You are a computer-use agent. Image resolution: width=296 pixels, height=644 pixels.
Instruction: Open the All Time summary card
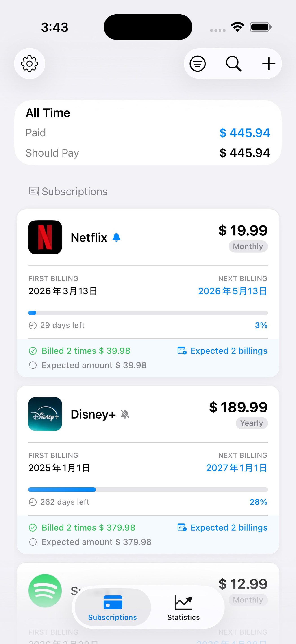(148, 133)
